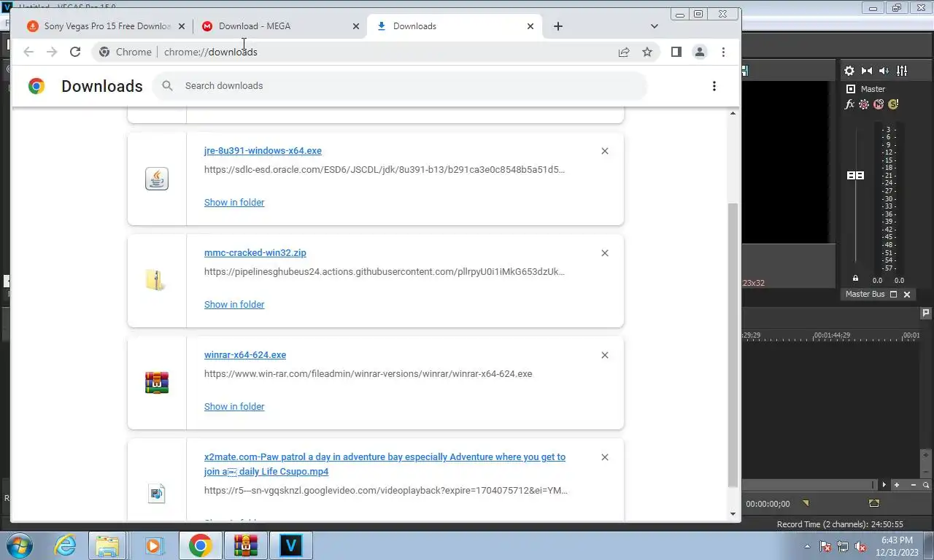The height and width of the screenshot is (560, 934).
Task: Show hidden system tray icons arrow
Action: [807, 546]
